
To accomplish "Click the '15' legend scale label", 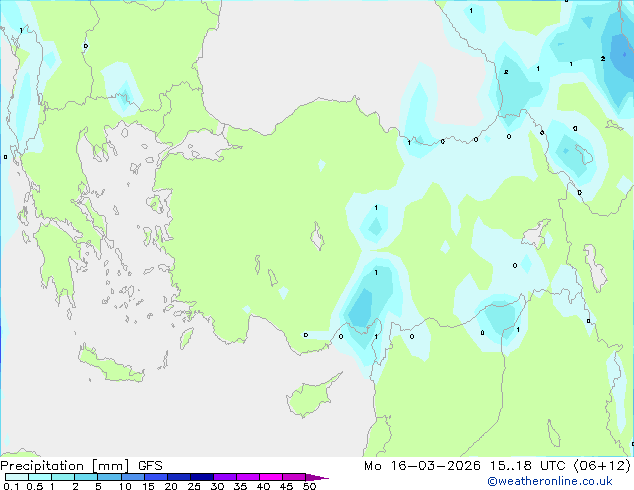I will pos(148,486).
